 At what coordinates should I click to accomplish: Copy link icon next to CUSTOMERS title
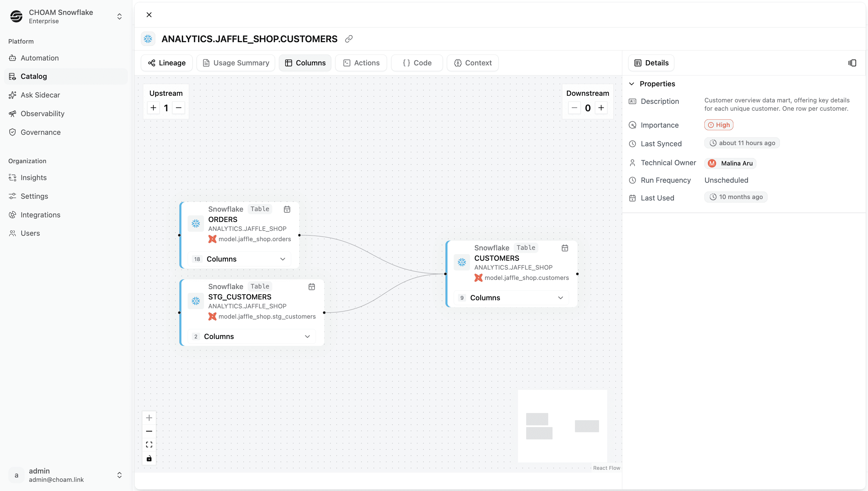pyautogui.click(x=349, y=39)
